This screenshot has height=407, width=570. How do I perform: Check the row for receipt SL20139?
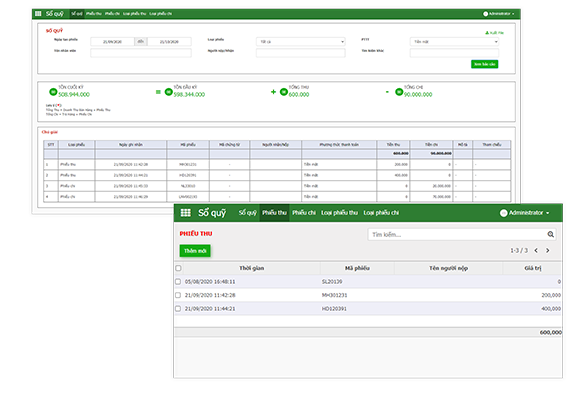coord(178,282)
